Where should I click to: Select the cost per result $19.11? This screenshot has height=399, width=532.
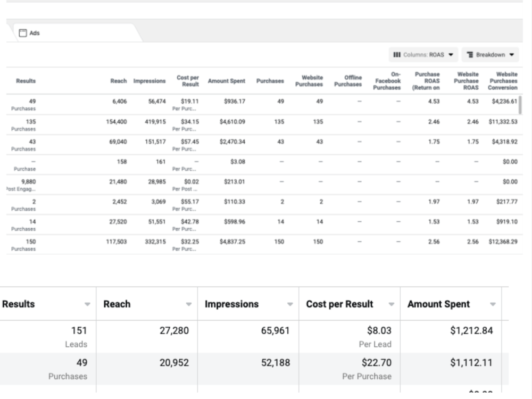click(x=190, y=101)
